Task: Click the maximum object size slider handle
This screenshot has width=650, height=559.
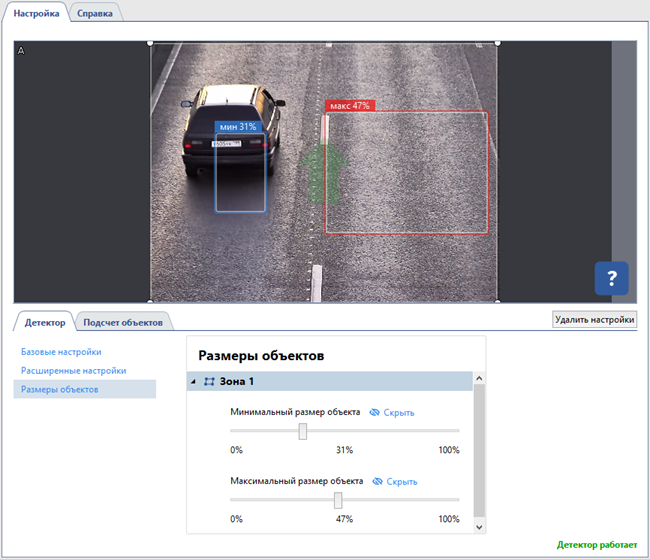Action: [338, 500]
